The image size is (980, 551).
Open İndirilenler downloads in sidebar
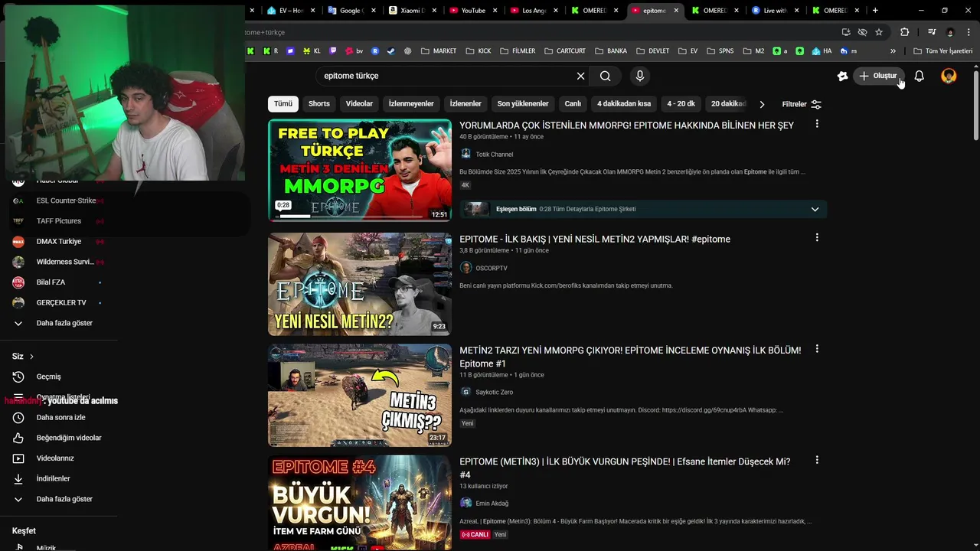(53, 478)
